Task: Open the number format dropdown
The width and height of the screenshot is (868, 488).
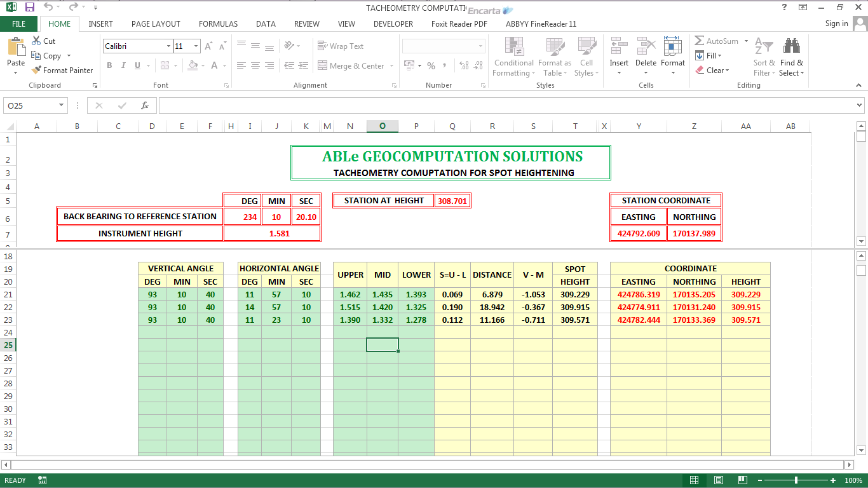Action: [x=480, y=46]
